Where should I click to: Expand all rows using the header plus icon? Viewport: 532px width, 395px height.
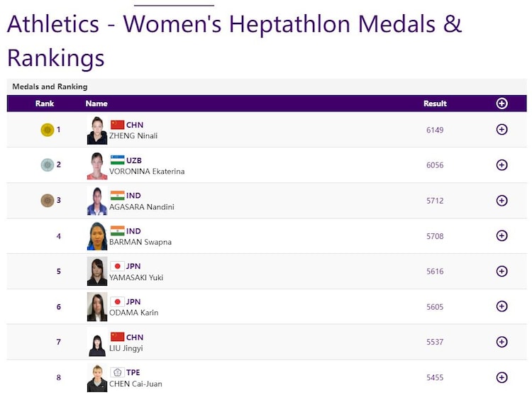pos(501,104)
